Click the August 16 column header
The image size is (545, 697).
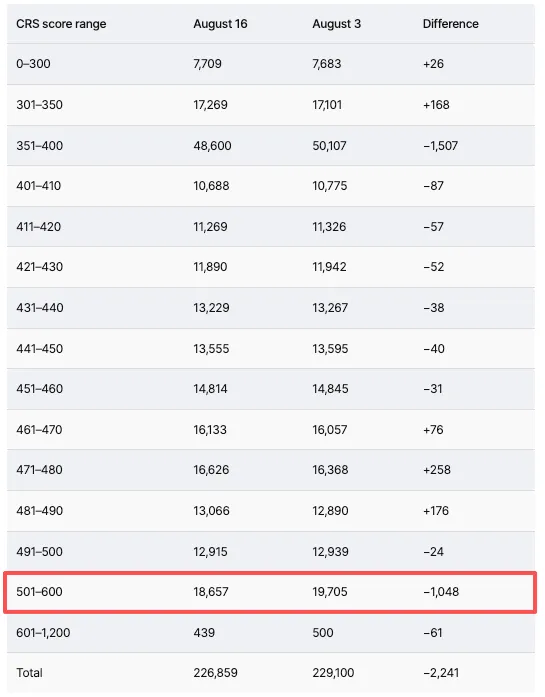point(220,24)
